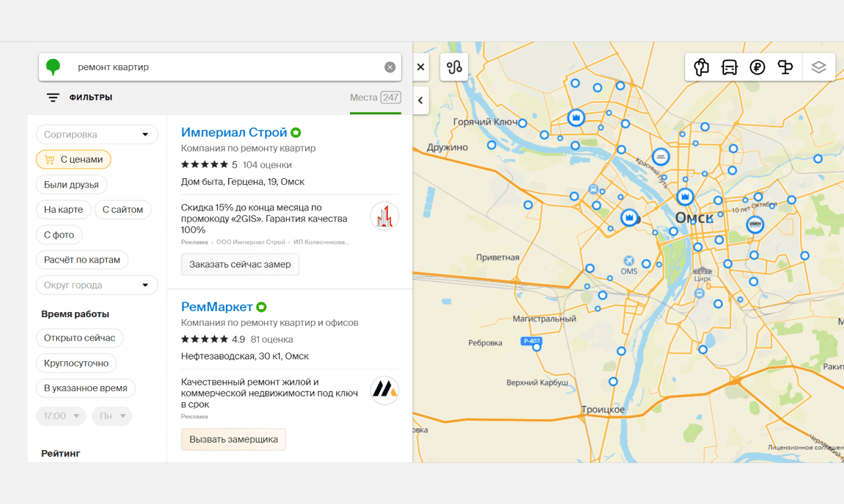The height and width of the screenshot is (504, 844).
Task: Click РемМаркет star rating
Action: click(204, 340)
